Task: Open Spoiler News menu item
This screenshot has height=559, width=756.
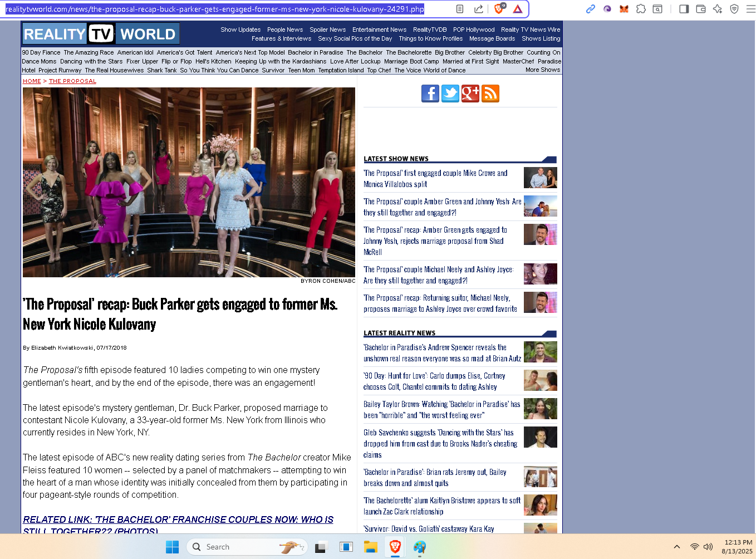Action: tap(328, 30)
